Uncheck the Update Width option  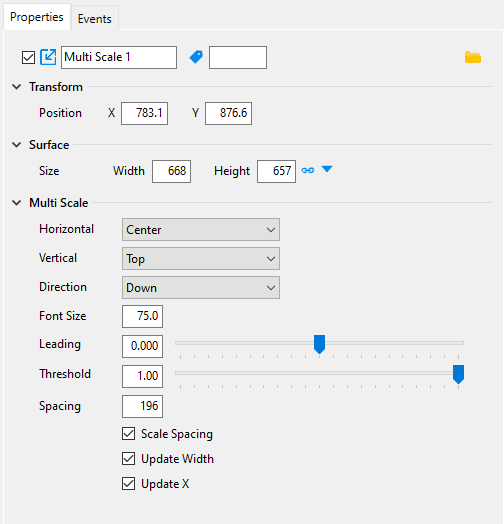129,459
